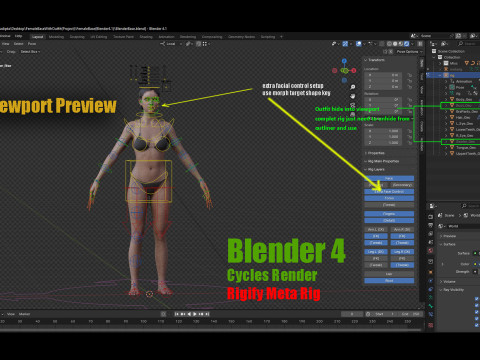Click the viewport zoom magnifier icon
This screenshot has height=360, width=480.
tap(353, 87)
